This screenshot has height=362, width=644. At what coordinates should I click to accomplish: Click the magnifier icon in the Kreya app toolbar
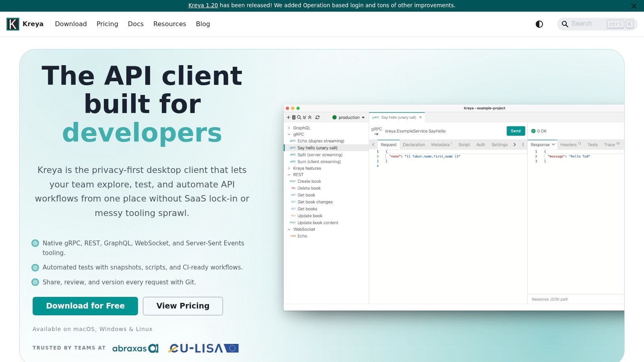pos(299,117)
